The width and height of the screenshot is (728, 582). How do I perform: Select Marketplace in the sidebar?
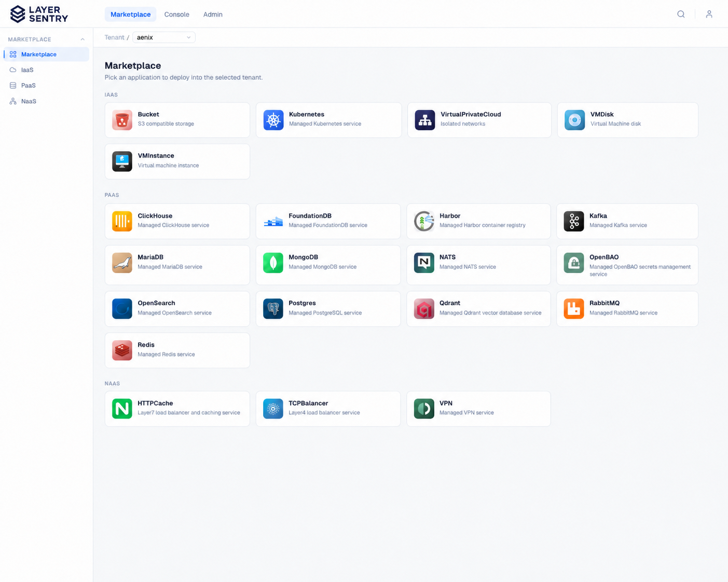click(x=47, y=55)
